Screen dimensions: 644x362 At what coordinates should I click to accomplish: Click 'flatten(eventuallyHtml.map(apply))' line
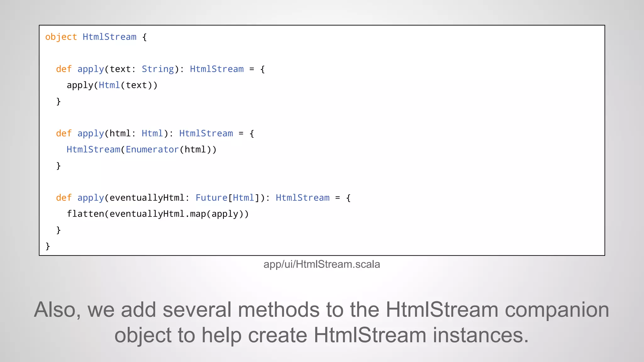[x=158, y=214]
